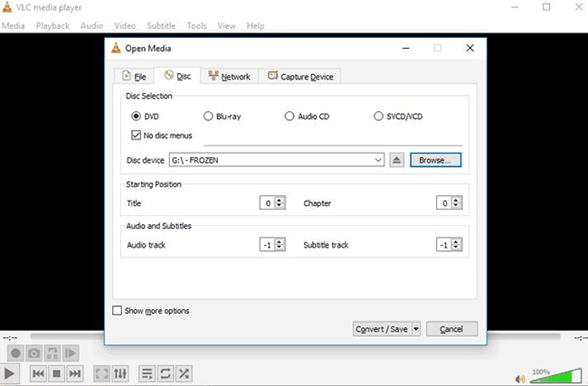The image size is (588, 386).
Task: Click the elapsed time label on the left
Action: tap(10, 338)
